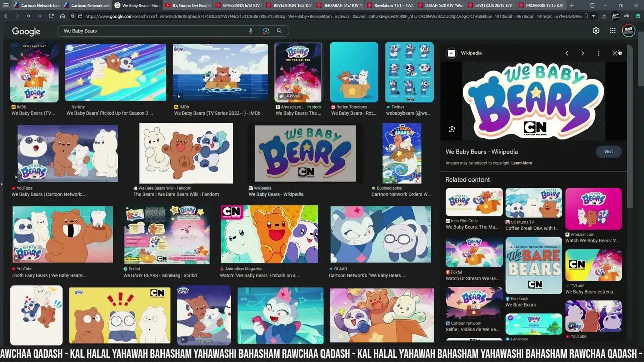Open the new tab plus button
The height and width of the screenshot is (362, 644).
click(x=572, y=5)
